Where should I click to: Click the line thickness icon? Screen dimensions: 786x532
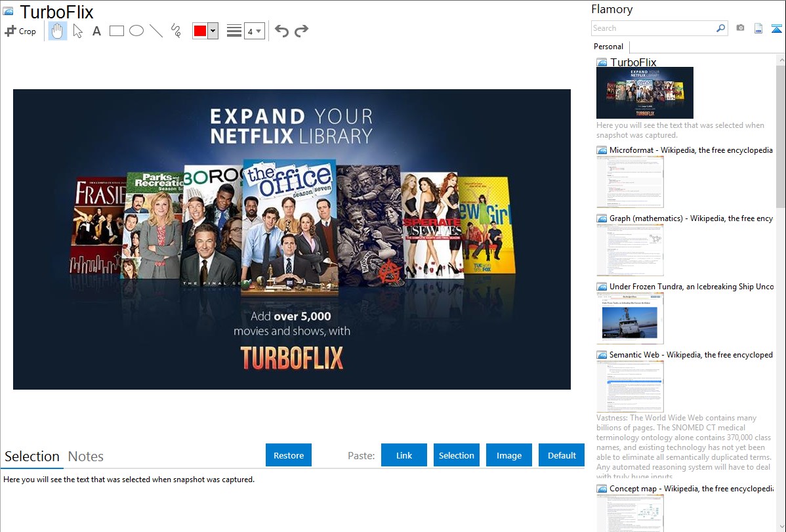[234, 31]
